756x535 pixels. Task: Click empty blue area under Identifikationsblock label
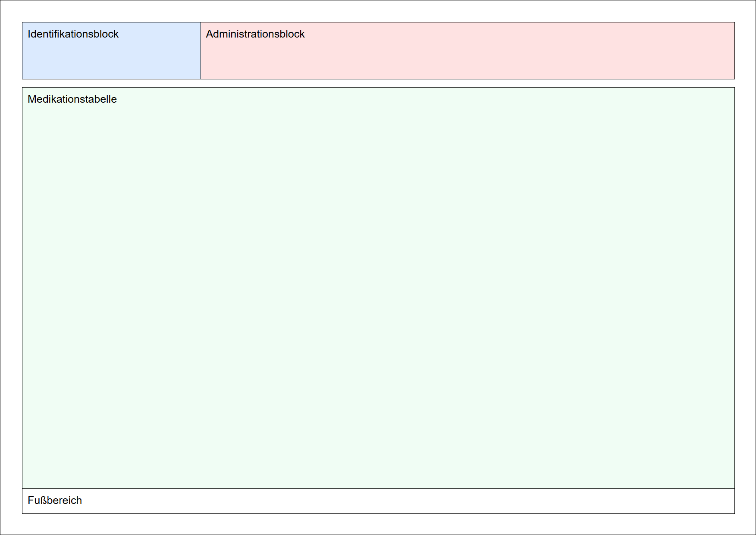click(x=111, y=60)
